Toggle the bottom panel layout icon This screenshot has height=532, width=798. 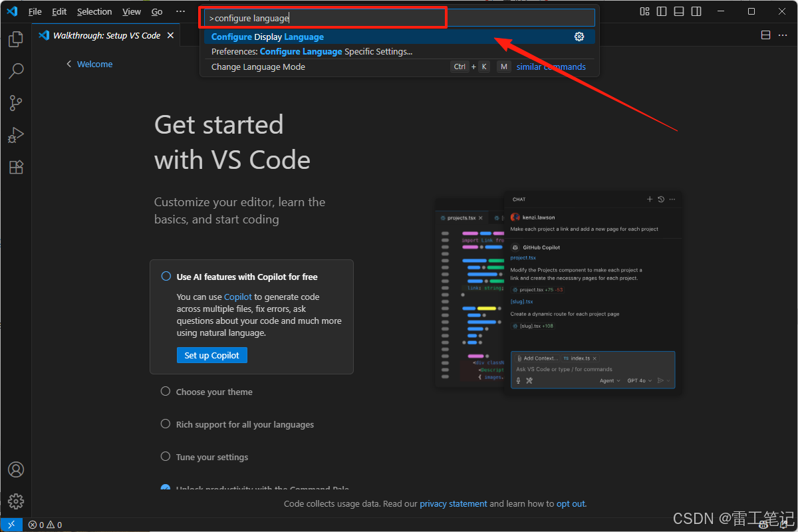[679, 11]
